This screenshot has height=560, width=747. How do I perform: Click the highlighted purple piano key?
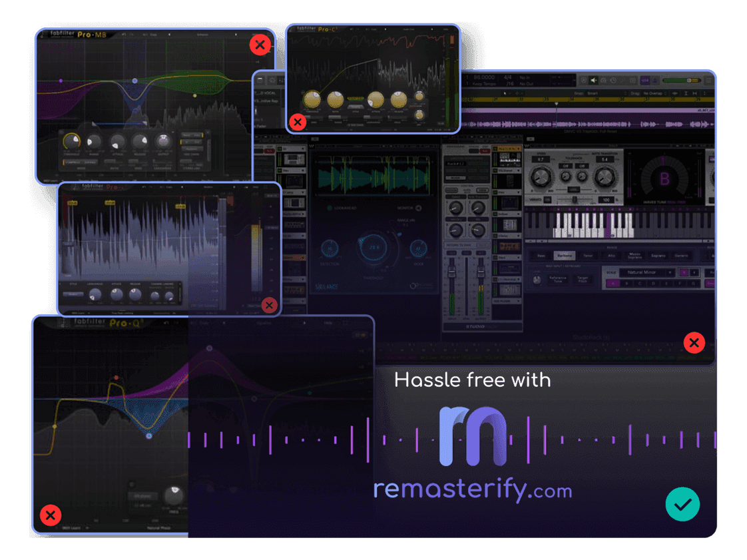click(607, 225)
